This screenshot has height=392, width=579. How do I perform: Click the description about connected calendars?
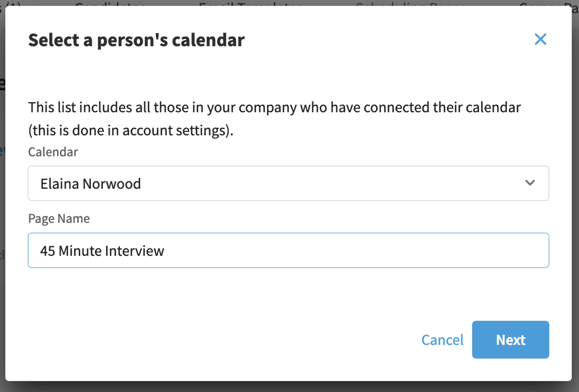pos(274,119)
